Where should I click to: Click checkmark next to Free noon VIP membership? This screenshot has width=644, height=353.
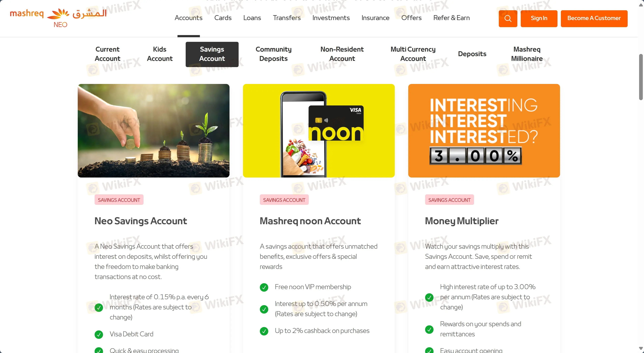(x=264, y=287)
